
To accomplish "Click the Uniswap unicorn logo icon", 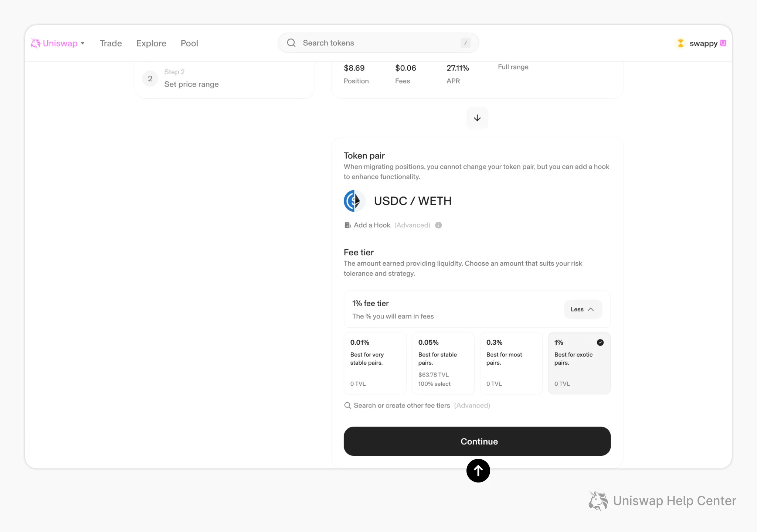I will [x=35, y=43].
